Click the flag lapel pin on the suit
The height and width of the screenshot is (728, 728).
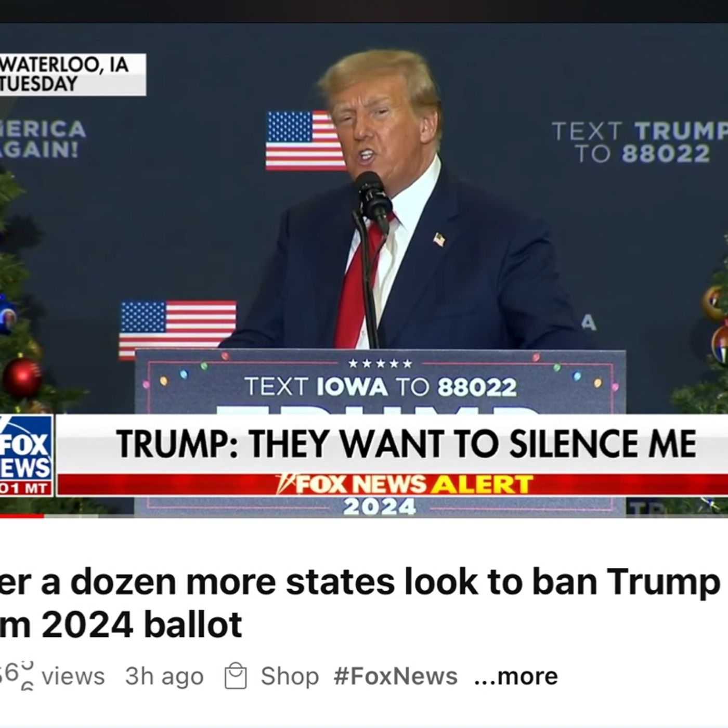click(440, 240)
